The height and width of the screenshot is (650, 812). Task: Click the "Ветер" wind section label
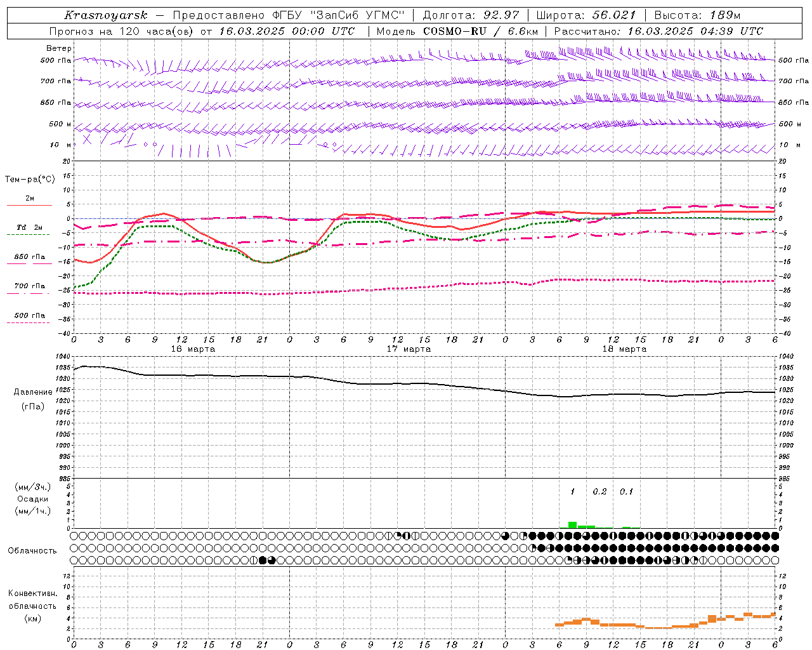click(59, 48)
